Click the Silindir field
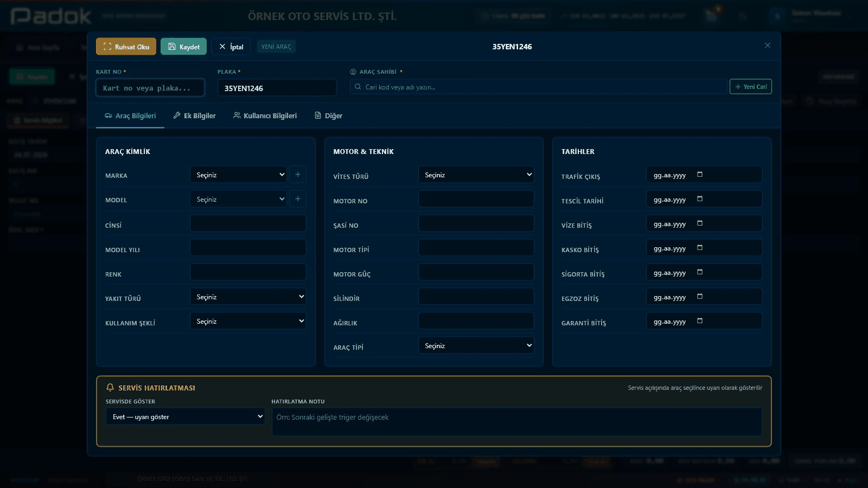 click(476, 297)
